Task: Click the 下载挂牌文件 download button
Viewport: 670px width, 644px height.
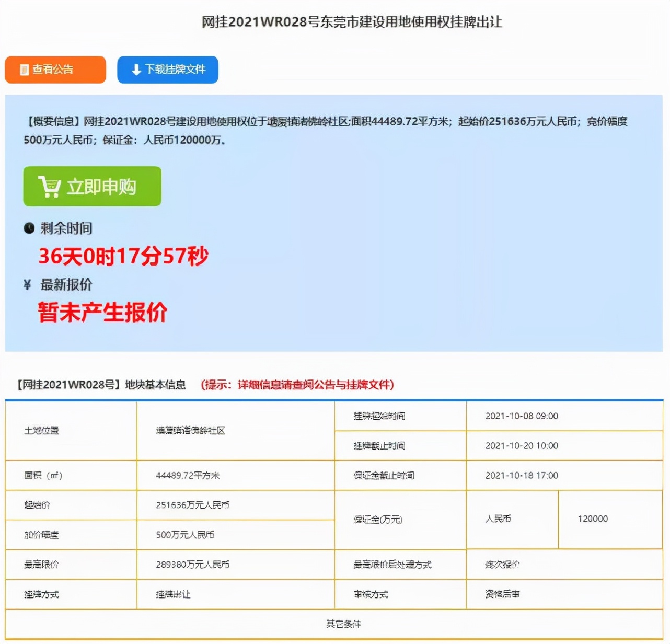Action: pos(168,69)
